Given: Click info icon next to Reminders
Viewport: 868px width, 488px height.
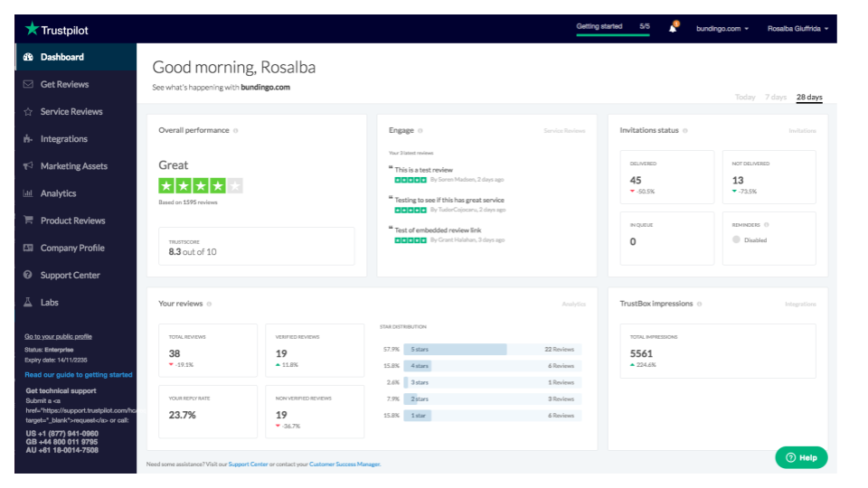Looking at the screenshot, I should click(767, 225).
